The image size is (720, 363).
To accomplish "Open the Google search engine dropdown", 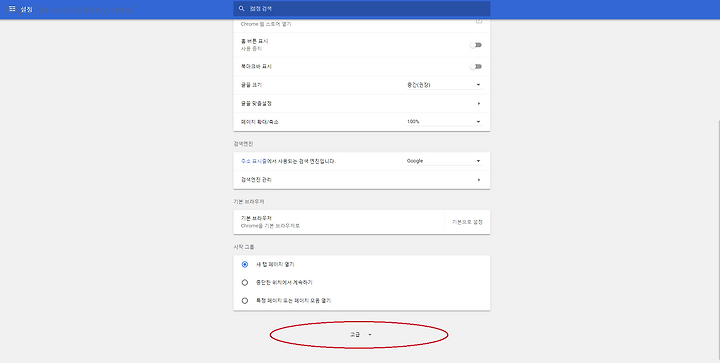I will (444, 161).
